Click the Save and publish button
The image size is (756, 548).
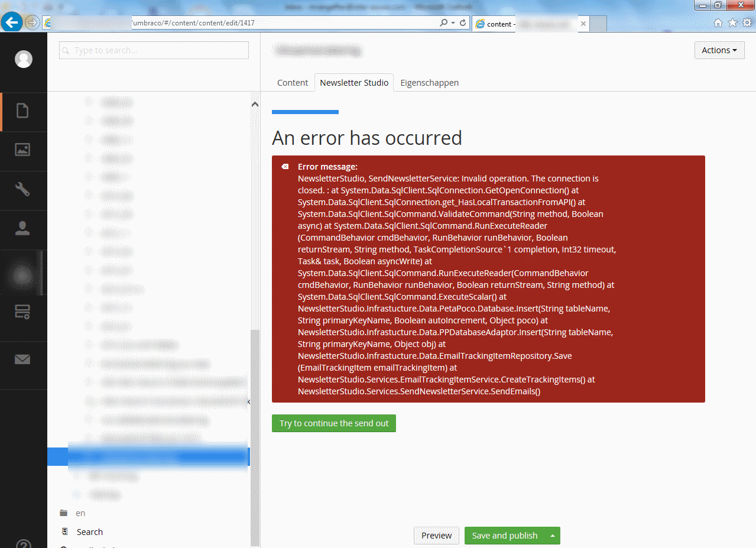tap(505, 536)
